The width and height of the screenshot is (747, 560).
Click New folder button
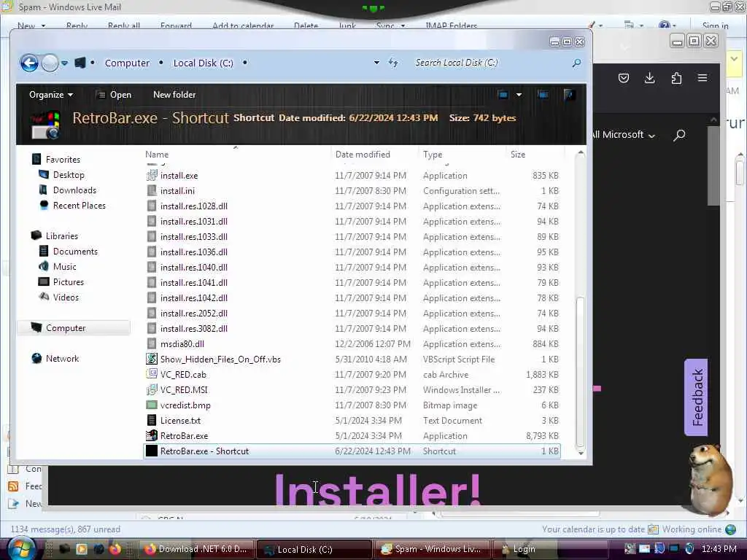(174, 95)
